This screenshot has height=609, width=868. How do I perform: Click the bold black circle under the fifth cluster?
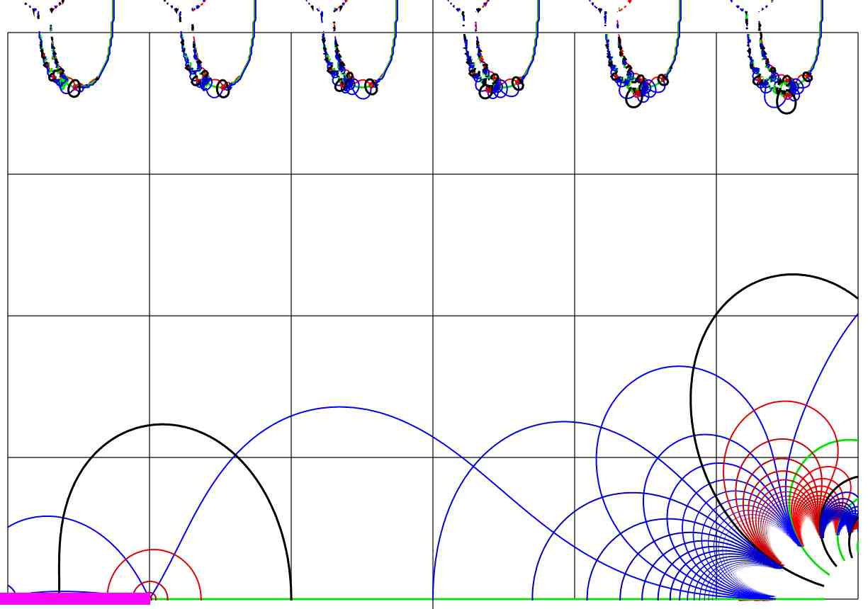[634, 99]
